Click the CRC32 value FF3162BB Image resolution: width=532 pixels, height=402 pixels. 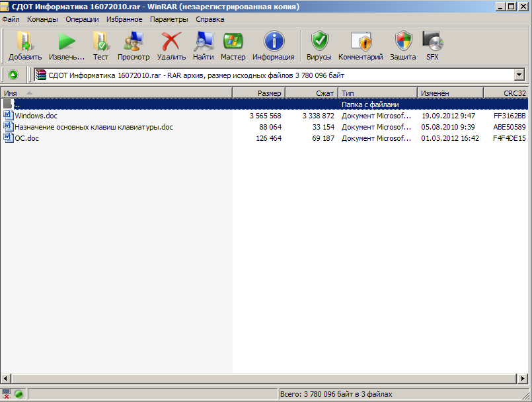(x=510, y=116)
